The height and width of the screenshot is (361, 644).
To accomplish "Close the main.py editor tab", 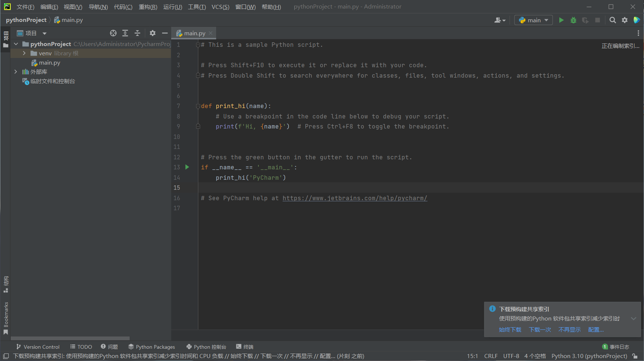I will click(211, 33).
